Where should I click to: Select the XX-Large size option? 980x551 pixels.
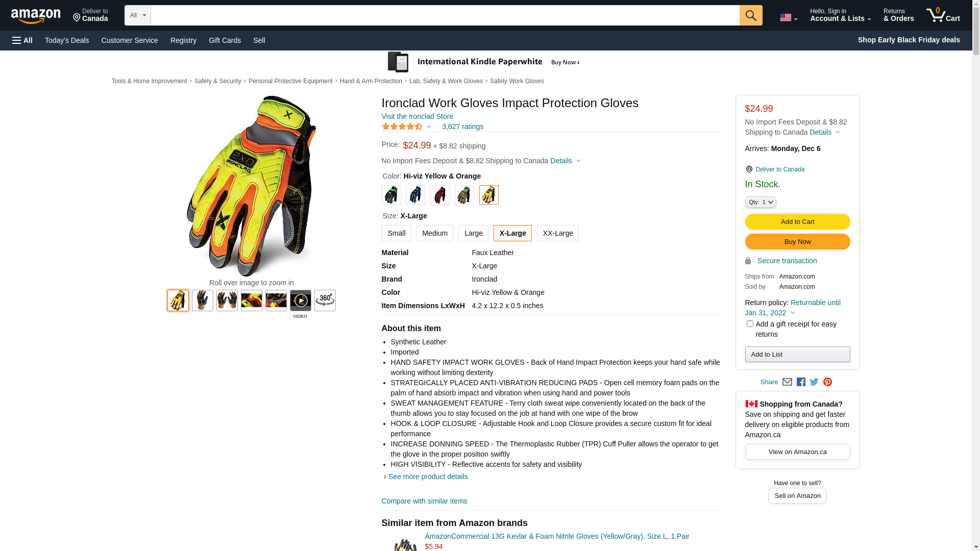tap(558, 233)
